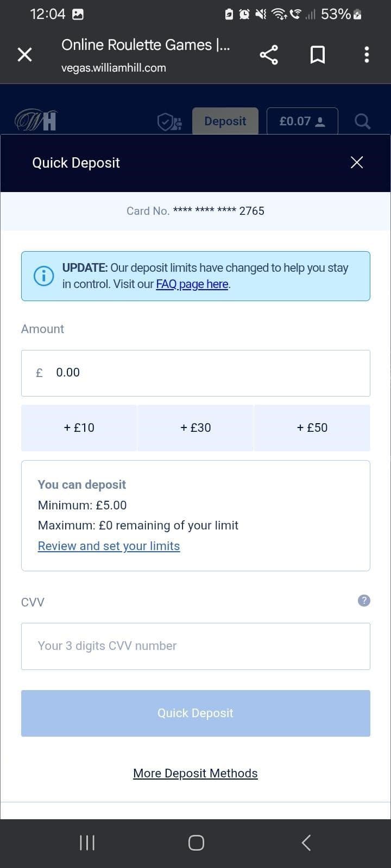Tap the share icon in the browser toolbar
This screenshot has width=391, height=868.
269,54
